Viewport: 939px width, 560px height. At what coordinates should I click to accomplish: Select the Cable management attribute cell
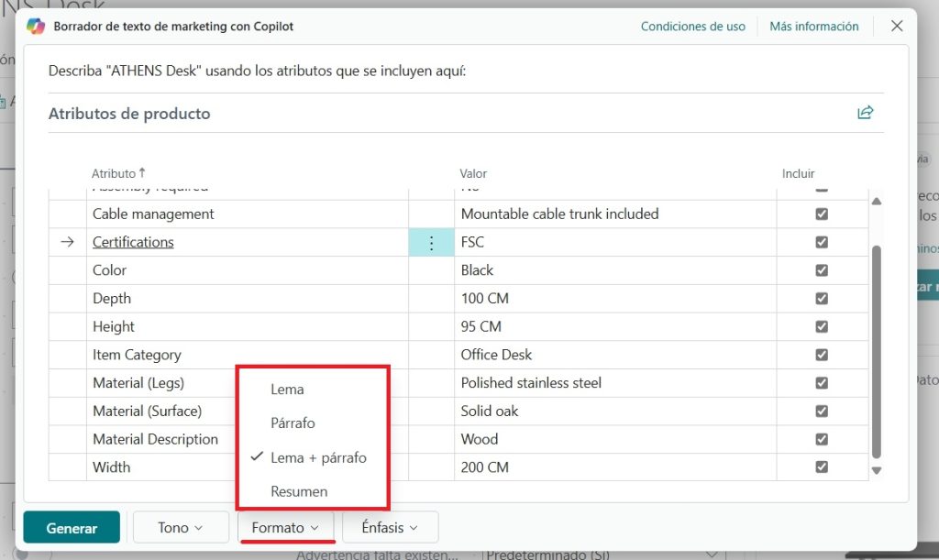point(248,214)
